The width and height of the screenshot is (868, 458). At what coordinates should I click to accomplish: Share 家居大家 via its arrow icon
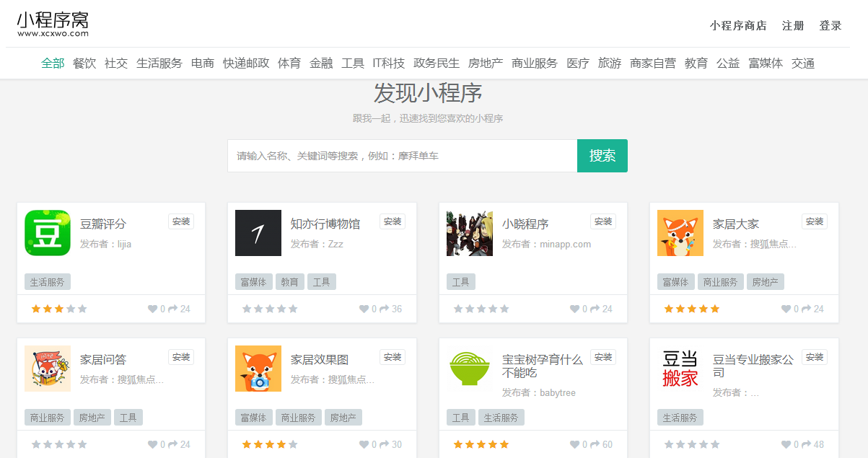tap(806, 309)
